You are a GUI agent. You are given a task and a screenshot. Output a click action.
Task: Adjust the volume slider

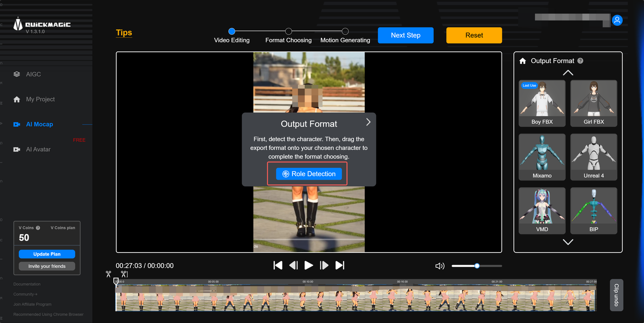477,266
